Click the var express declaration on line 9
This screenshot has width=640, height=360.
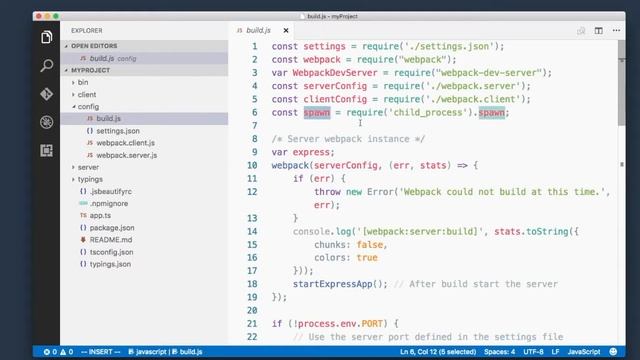[x=303, y=152]
